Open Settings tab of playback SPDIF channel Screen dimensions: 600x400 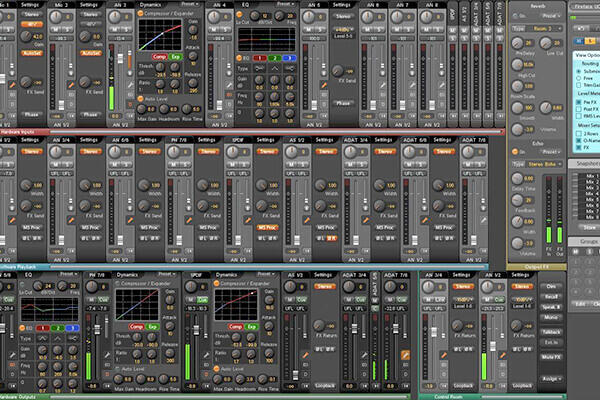click(x=266, y=140)
